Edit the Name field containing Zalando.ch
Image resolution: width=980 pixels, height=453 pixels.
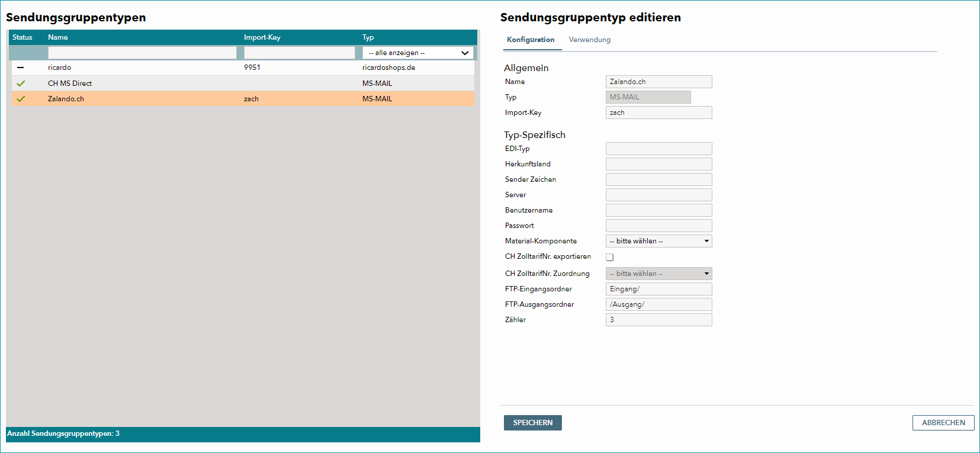[658, 82]
